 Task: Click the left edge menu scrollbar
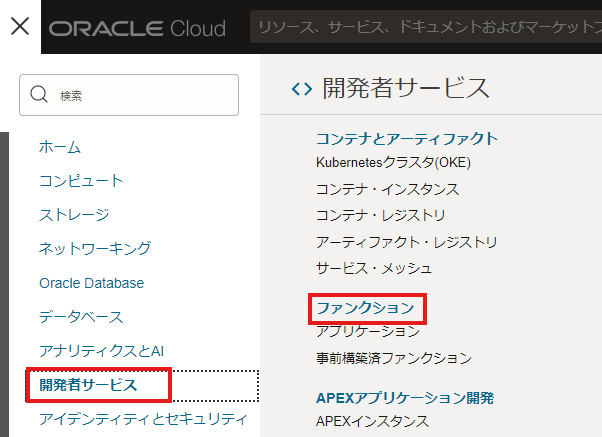(x=4, y=284)
